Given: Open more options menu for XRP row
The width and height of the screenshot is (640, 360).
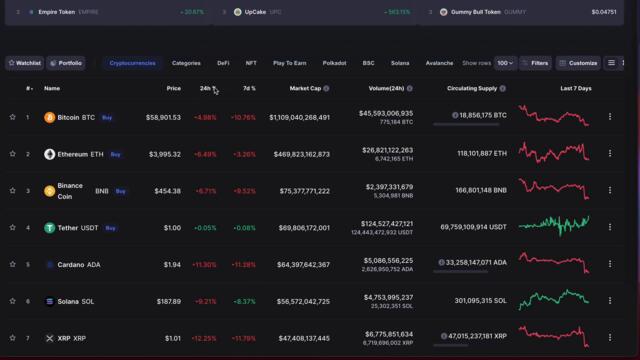Looking at the screenshot, I should point(610,338).
